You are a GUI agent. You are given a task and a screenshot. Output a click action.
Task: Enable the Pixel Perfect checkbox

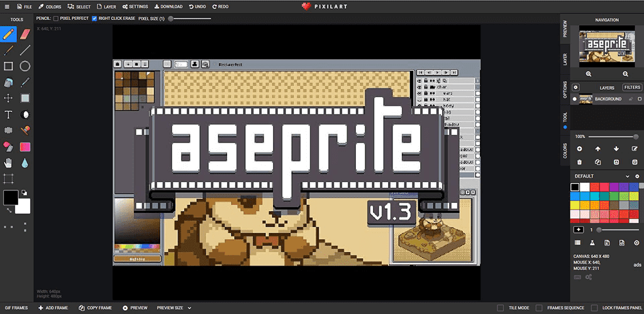point(56,18)
